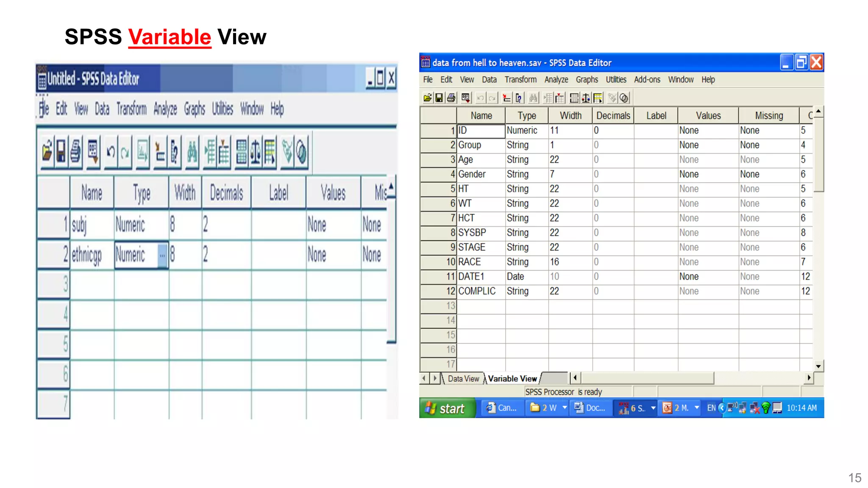Select the ID name cell in row 1

(x=481, y=130)
